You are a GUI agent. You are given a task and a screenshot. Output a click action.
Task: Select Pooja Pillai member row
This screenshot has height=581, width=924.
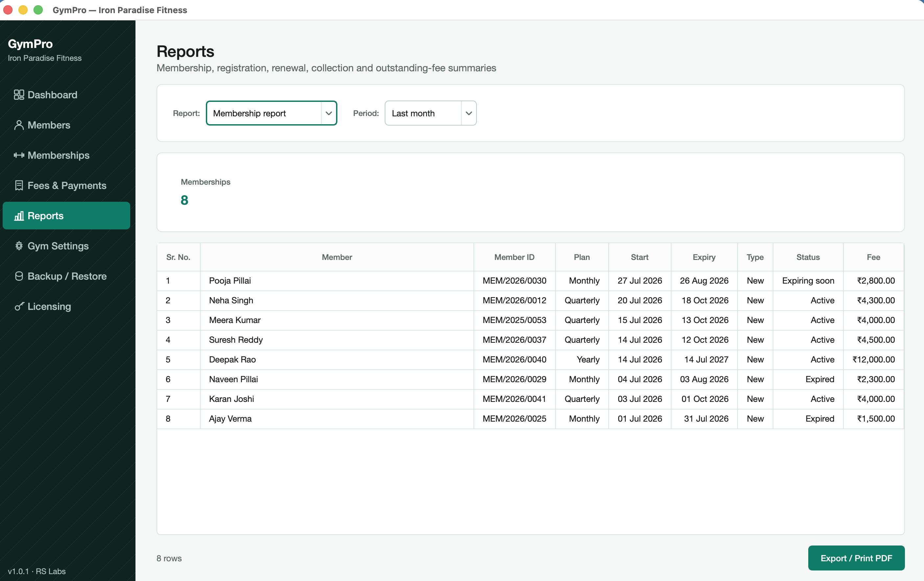pos(530,281)
